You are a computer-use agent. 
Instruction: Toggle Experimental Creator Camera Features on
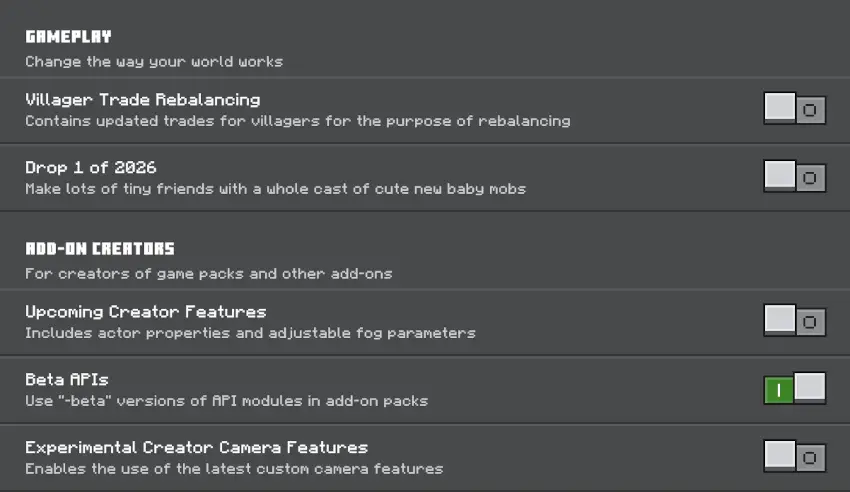(794, 457)
